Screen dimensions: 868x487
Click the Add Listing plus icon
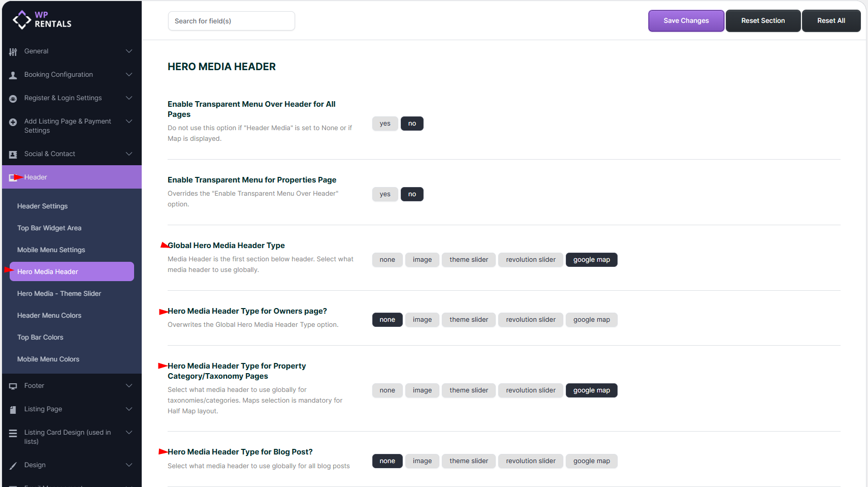click(13, 122)
